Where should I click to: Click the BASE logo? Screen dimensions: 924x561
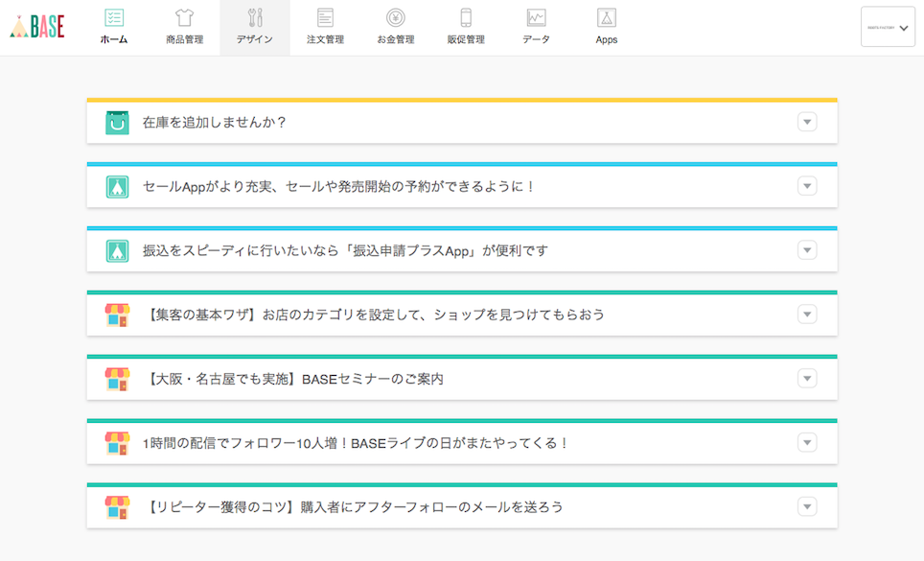pos(37,27)
